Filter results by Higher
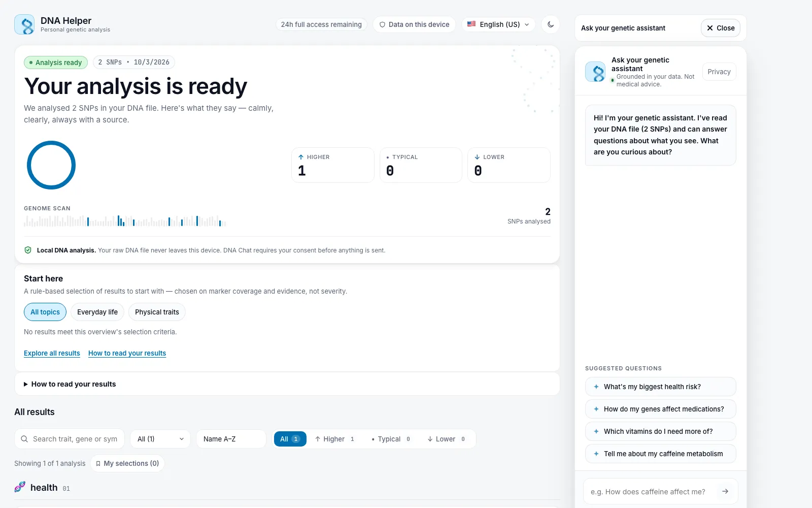This screenshot has height=508, width=812. coord(336,439)
